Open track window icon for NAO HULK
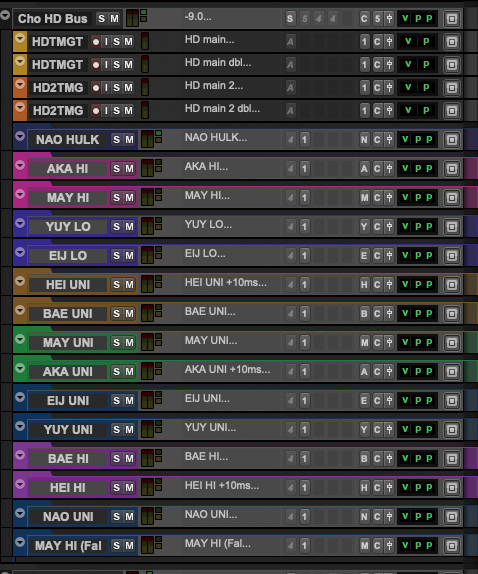 pos(452,140)
